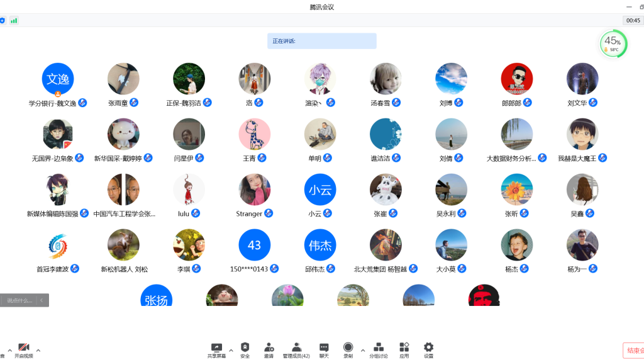Toggle mic icon next to 王青

tap(262, 157)
